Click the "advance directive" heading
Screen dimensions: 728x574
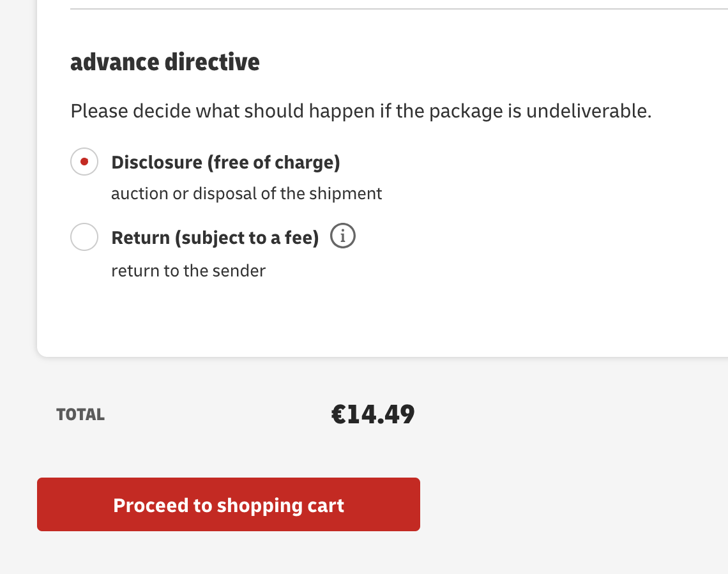point(165,63)
